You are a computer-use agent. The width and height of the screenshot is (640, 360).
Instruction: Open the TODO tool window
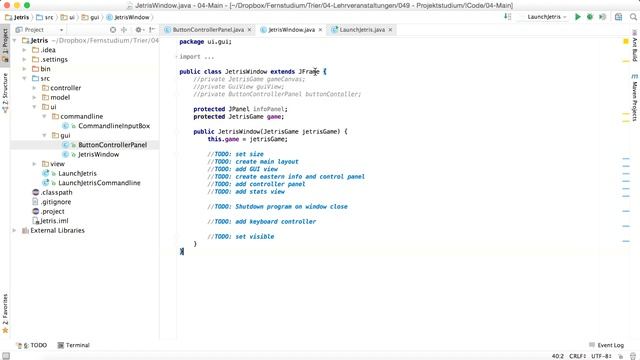click(32, 345)
